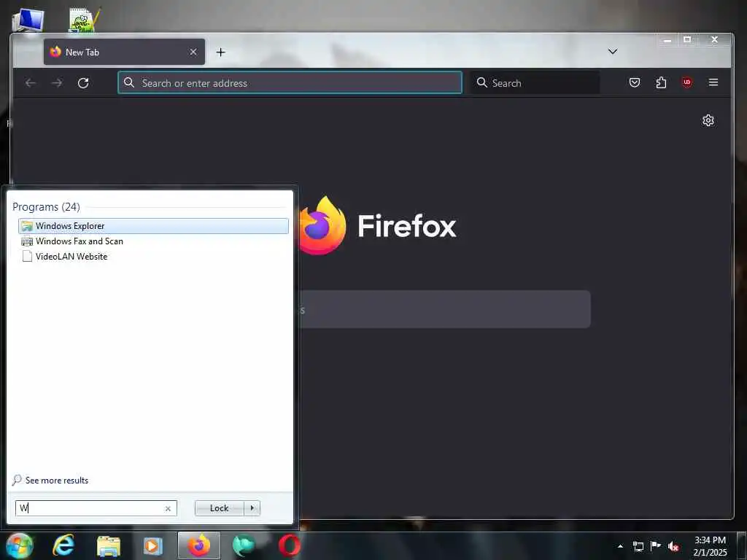Focus the Firefox address bar

pos(290,83)
